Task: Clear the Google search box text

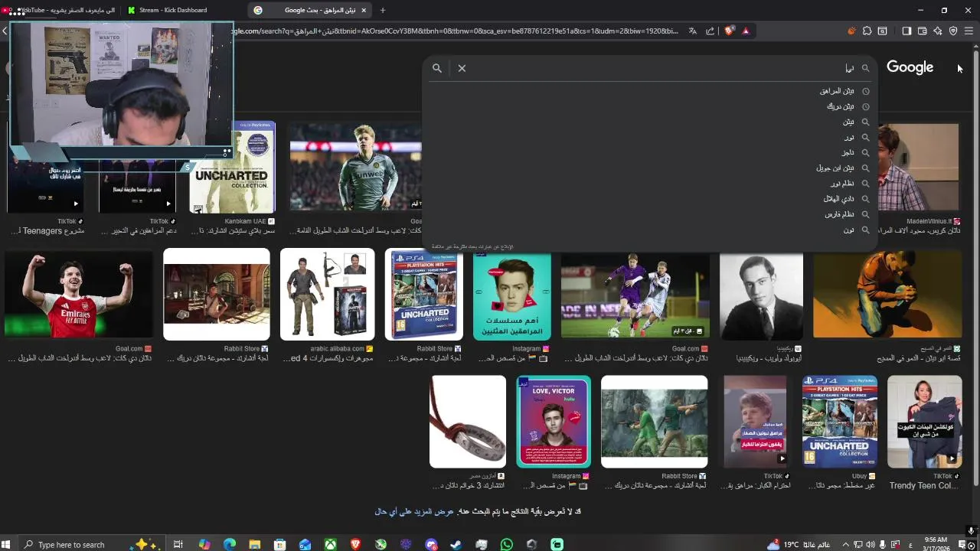Action: click(462, 68)
